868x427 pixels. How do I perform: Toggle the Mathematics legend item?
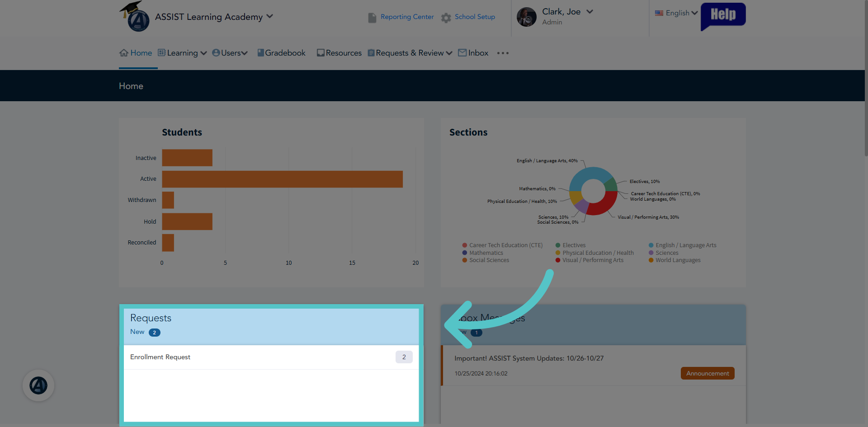tap(482, 253)
